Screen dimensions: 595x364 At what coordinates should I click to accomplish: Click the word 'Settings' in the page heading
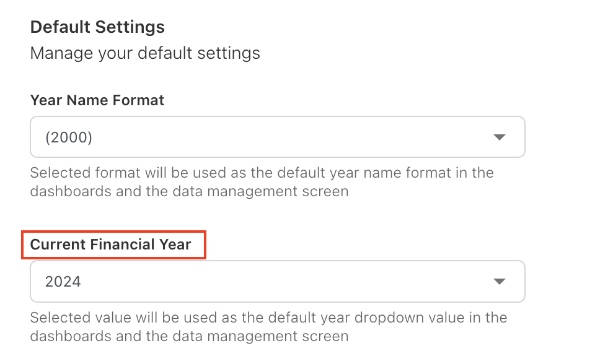click(131, 27)
